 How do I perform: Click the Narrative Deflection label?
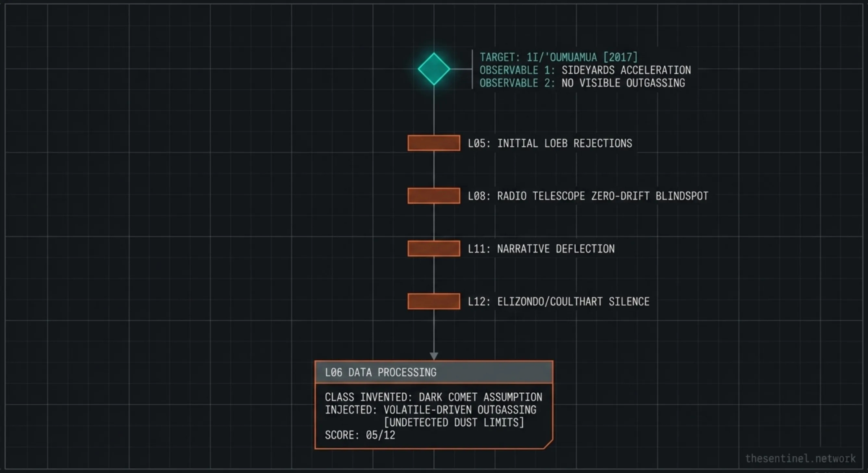pos(541,249)
